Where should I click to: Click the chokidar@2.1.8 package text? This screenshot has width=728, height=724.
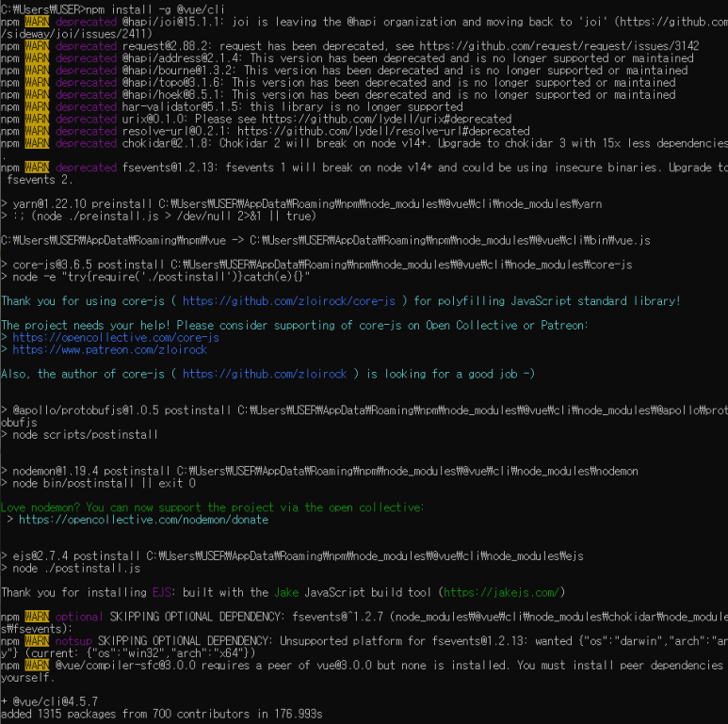167,143
